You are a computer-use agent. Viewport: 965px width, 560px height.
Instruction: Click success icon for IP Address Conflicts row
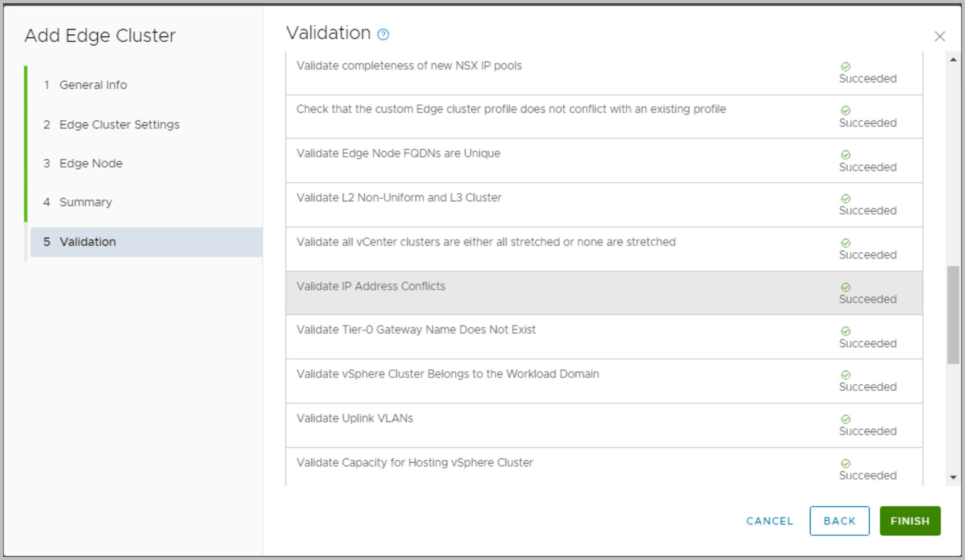tap(846, 287)
